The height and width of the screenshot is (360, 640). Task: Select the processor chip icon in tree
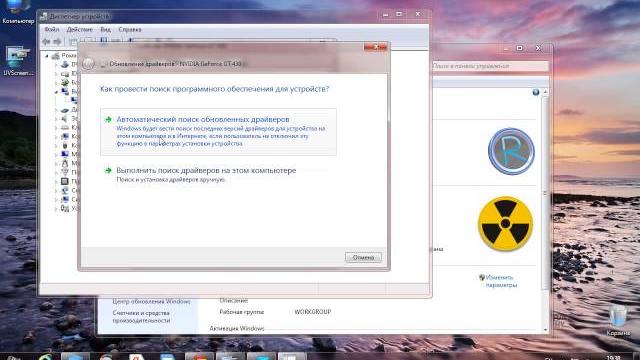pos(65,181)
